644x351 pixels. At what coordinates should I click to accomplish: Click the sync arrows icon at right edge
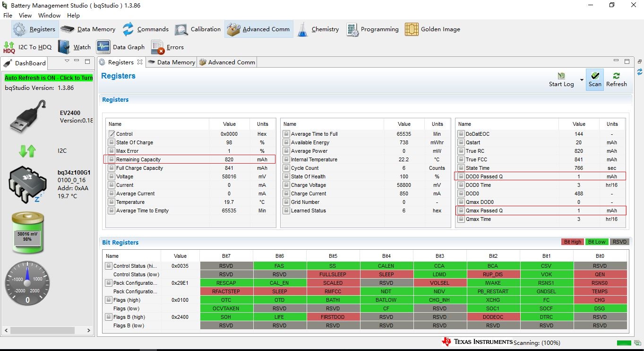pos(640,72)
